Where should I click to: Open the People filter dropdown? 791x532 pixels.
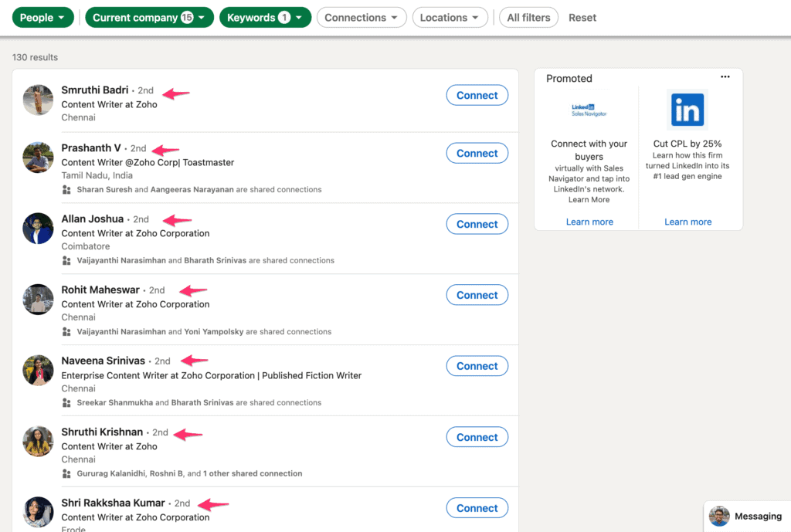(x=43, y=18)
